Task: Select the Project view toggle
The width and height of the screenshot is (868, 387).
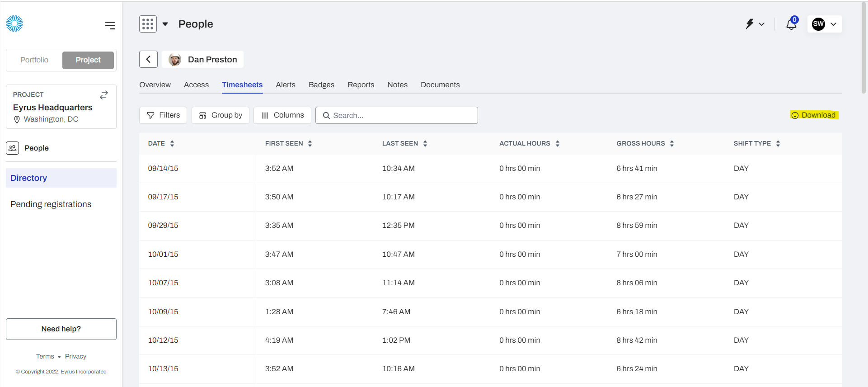Action: pos(88,60)
